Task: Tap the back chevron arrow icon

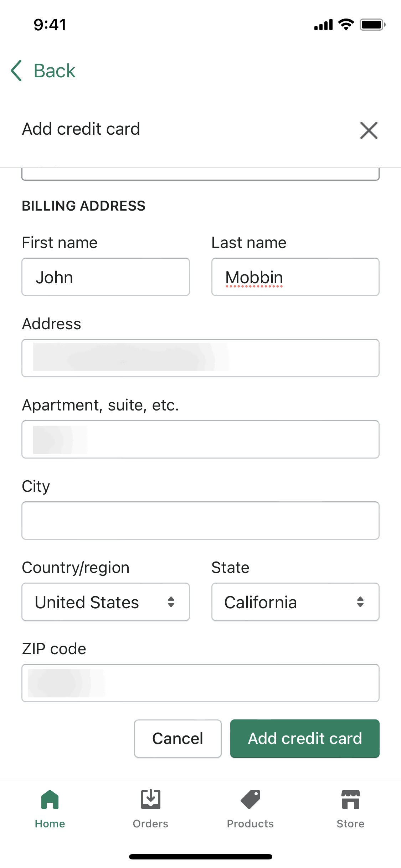Action: click(16, 71)
